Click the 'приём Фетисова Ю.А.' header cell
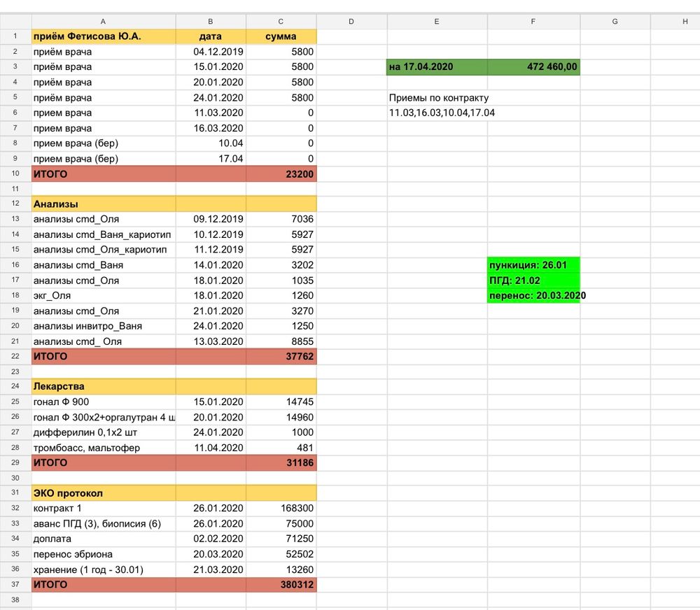 coord(104,36)
